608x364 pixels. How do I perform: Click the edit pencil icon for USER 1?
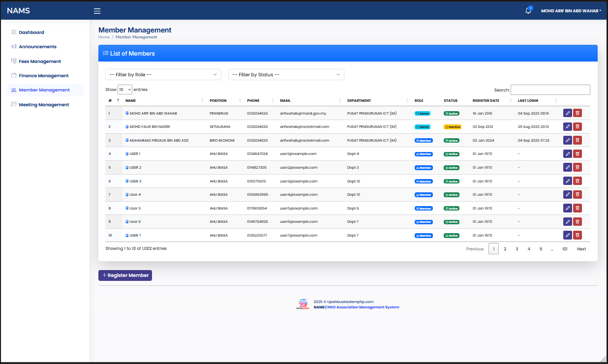(x=568, y=154)
